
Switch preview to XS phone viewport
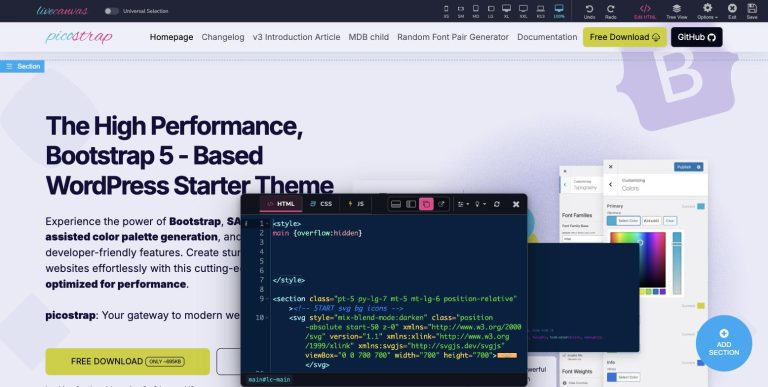(446, 11)
